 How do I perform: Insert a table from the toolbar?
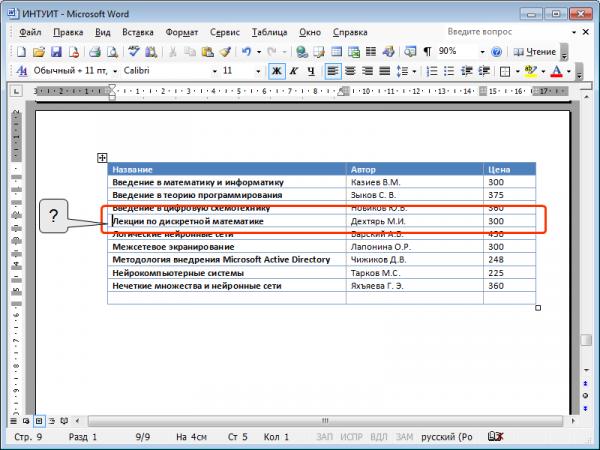(336, 52)
